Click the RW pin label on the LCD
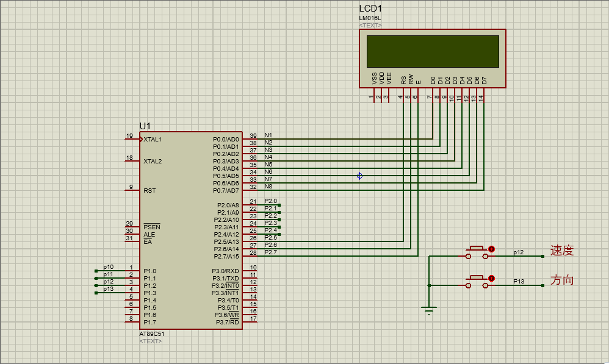Screen dimensions: 609x364 [x=411, y=79]
